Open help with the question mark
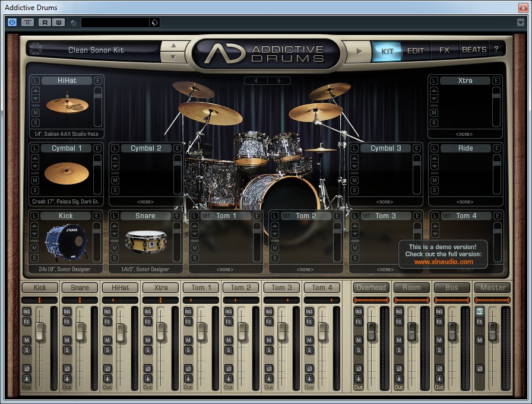 [x=496, y=49]
